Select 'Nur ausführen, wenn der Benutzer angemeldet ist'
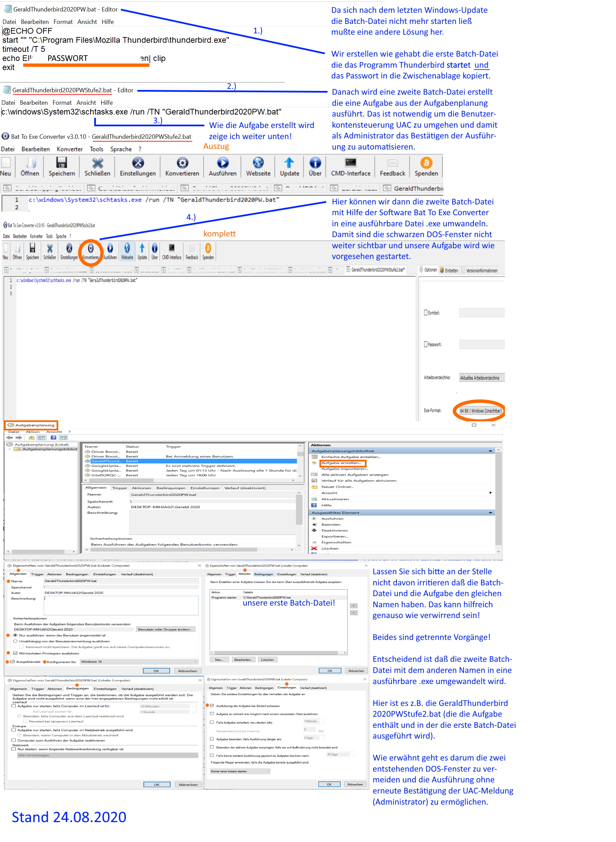 pyautogui.click(x=15, y=635)
